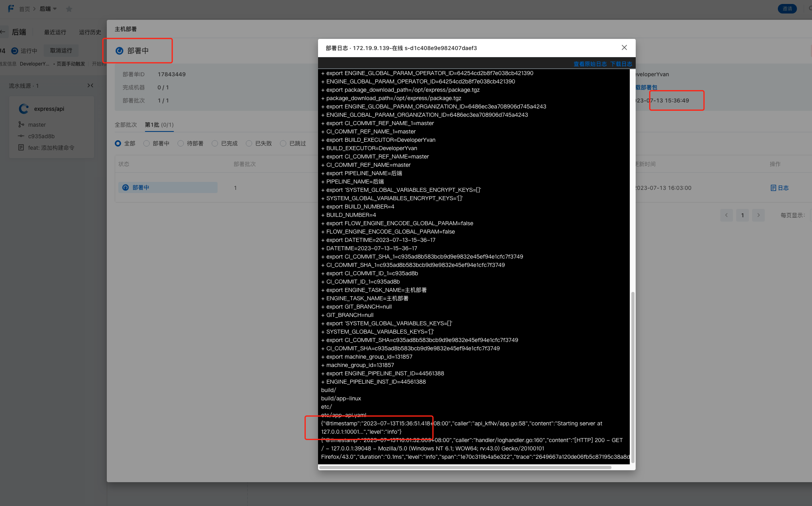Go to next page arrow
812x506 pixels.
(x=758, y=215)
